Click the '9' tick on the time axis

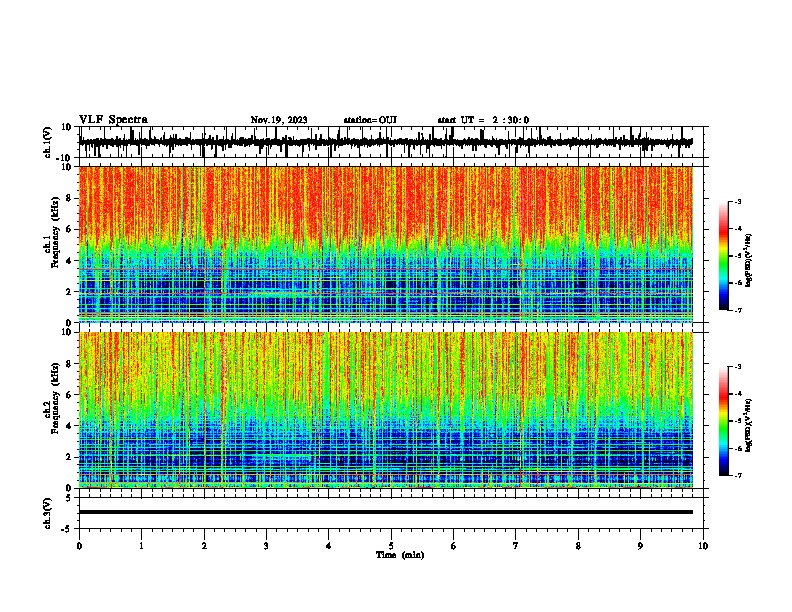click(640, 546)
